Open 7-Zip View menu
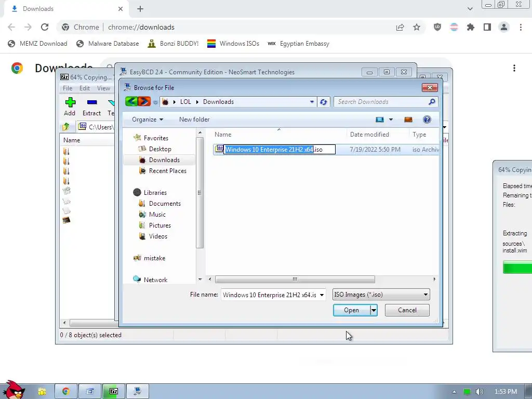This screenshot has height=399, width=532. pos(103,88)
